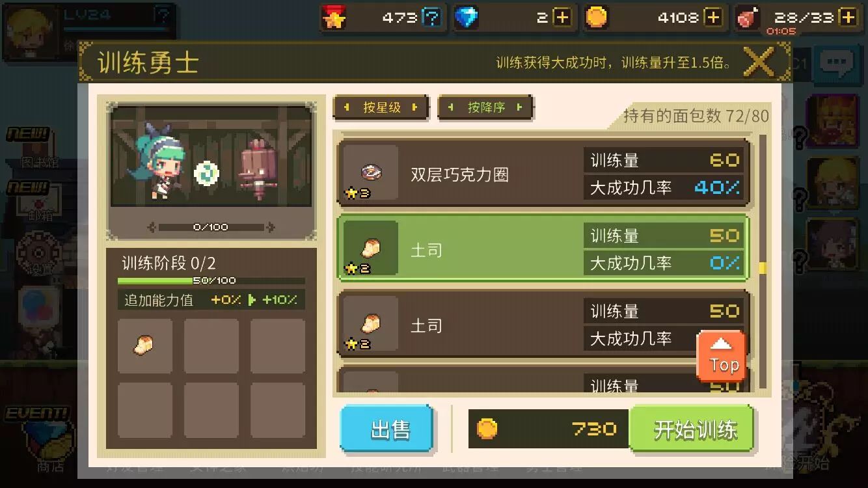Open the chat speech bubble icon

(837, 62)
